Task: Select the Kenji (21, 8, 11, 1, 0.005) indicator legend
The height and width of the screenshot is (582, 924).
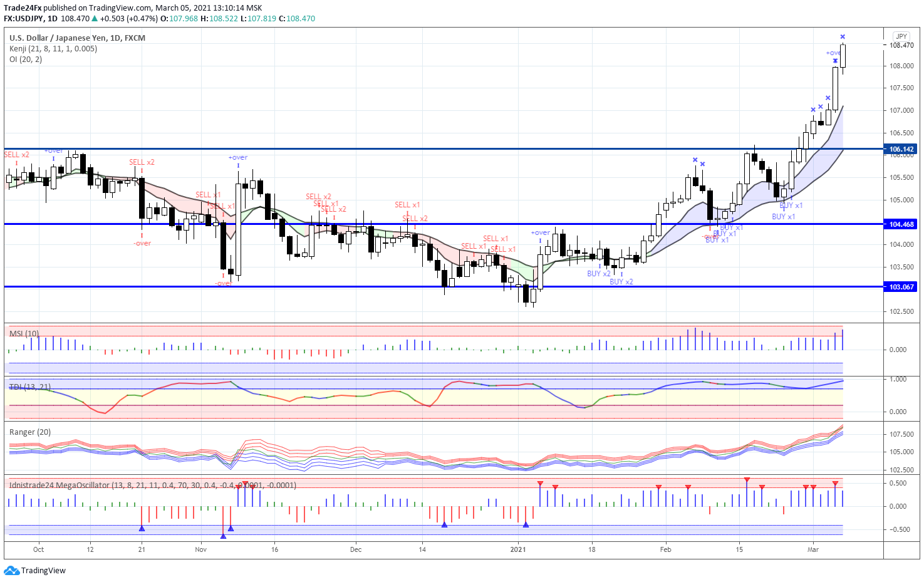Action: (53, 49)
